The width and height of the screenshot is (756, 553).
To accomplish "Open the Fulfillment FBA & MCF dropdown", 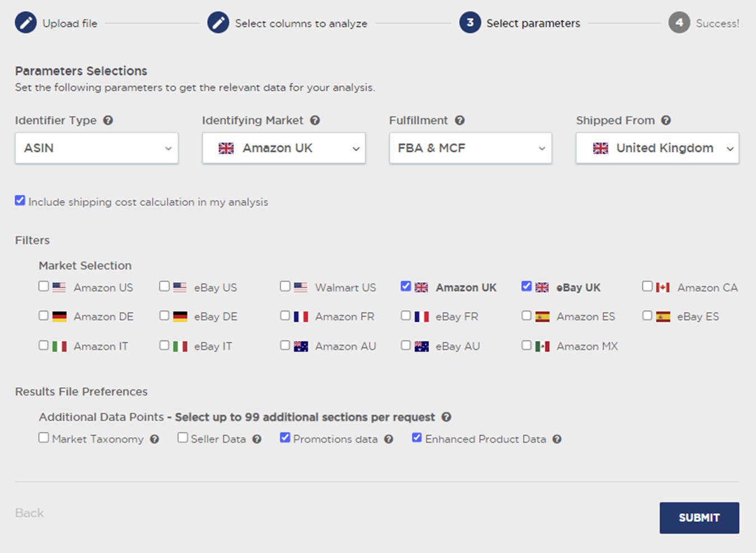I will (x=470, y=148).
